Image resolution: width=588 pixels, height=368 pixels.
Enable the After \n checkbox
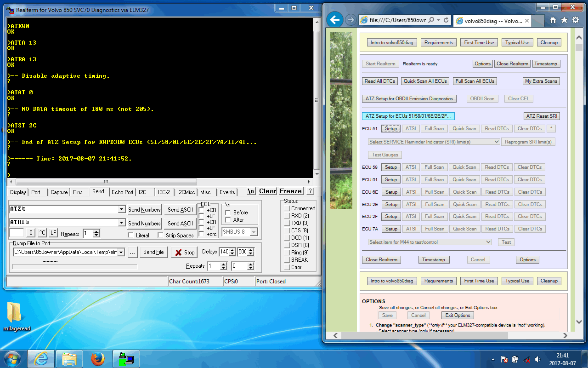point(227,220)
